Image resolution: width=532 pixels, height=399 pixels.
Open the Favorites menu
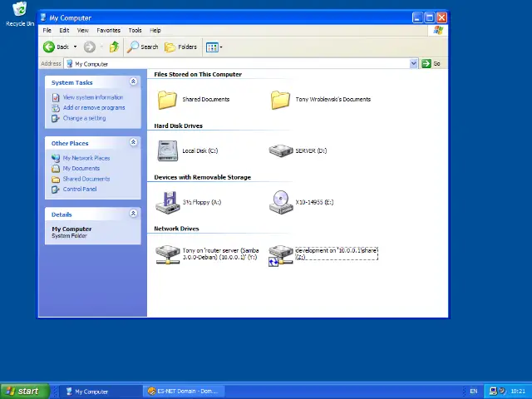pyautogui.click(x=109, y=30)
